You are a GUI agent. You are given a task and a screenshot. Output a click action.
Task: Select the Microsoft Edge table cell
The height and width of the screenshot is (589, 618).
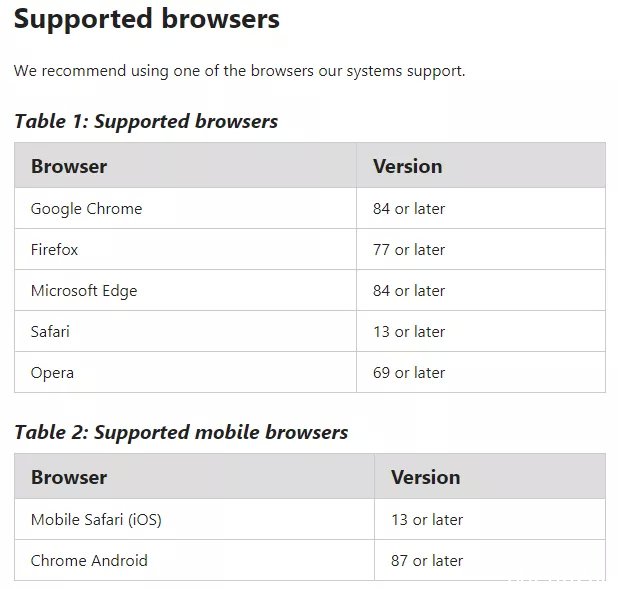pos(185,291)
